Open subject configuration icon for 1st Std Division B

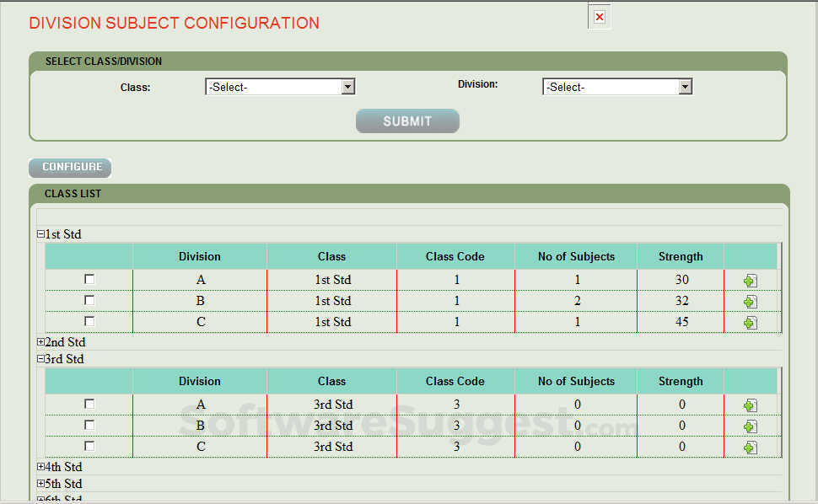pyautogui.click(x=751, y=301)
